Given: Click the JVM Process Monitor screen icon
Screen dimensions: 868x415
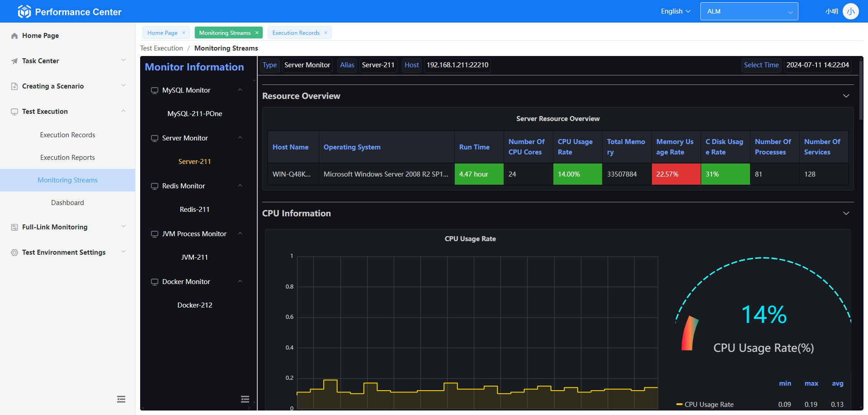Looking at the screenshot, I should [x=155, y=234].
